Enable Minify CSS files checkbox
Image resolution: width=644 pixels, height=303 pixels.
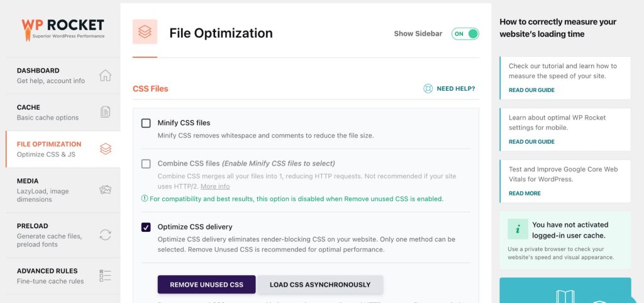pyautogui.click(x=146, y=123)
